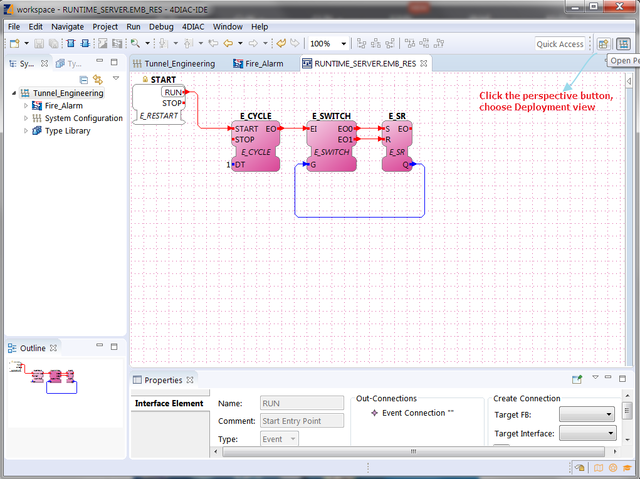Viewport: 640px width, 479px height.
Task: Click the yellow Undo arrow icon
Action: pos(281,43)
